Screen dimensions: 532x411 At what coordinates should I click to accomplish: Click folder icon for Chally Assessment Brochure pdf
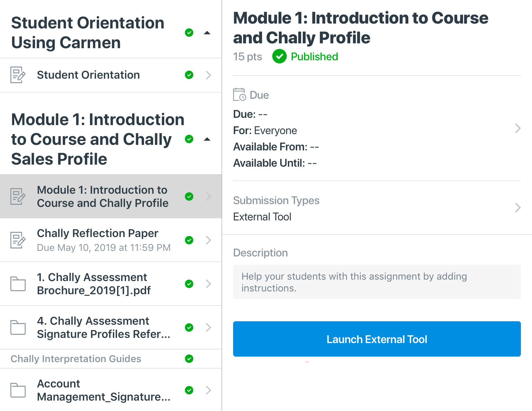[18, 284]
